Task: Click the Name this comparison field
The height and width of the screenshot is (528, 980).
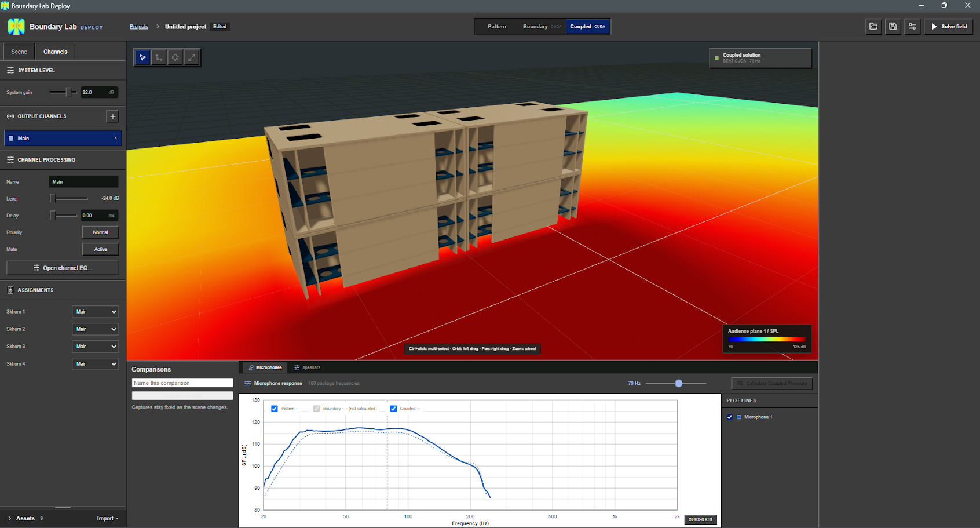Action: 182,383
